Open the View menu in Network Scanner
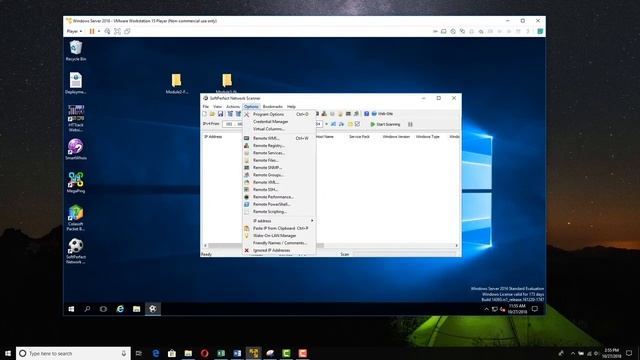 point(218,107)
